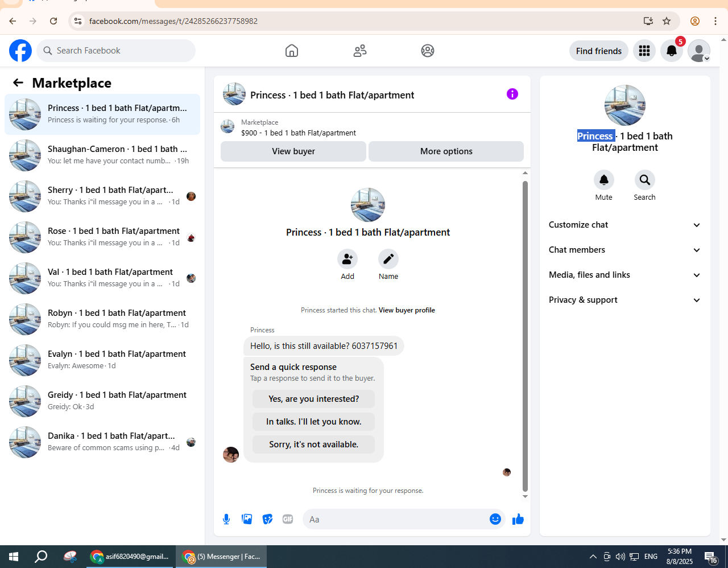Attach a photo file icon

pos(247,519)
